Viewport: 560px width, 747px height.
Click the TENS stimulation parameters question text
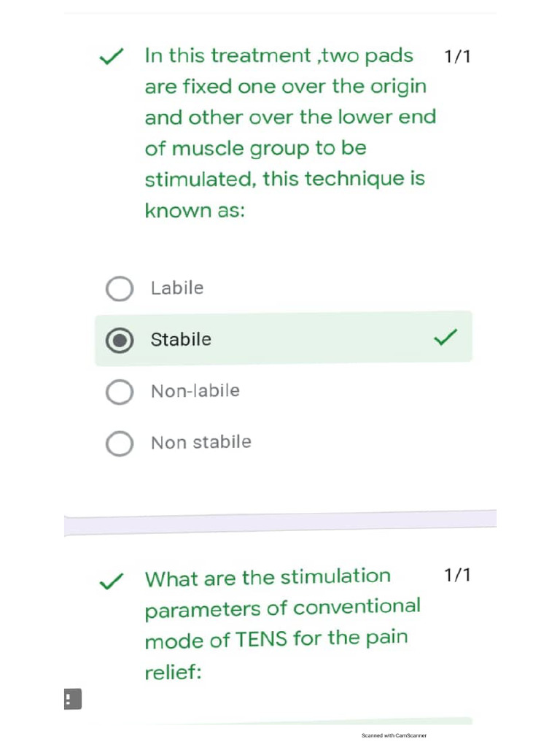click(281, 622)
